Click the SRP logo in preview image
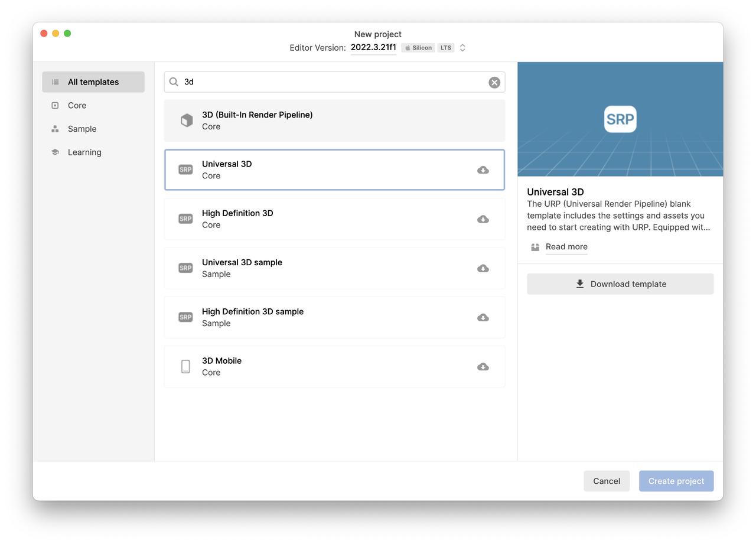This screenshot has height=544, width=756. 620,119
